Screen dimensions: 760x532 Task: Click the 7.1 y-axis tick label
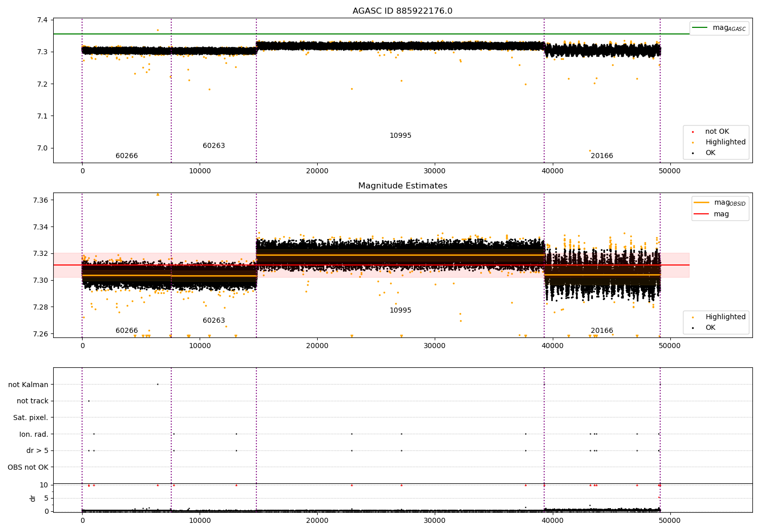[43, 116]
